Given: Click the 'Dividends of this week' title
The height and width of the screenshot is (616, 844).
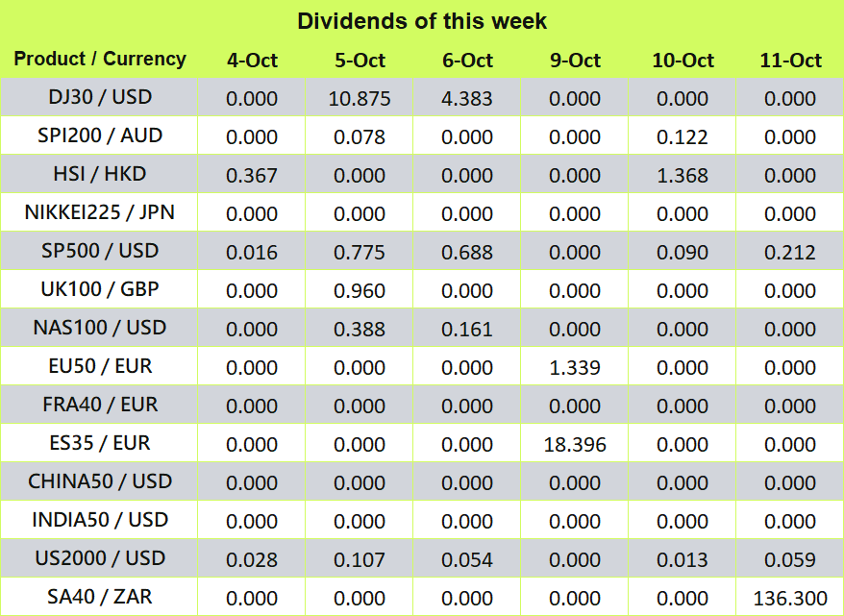Looking at the screenshot, I should click(x=422, y=21).
